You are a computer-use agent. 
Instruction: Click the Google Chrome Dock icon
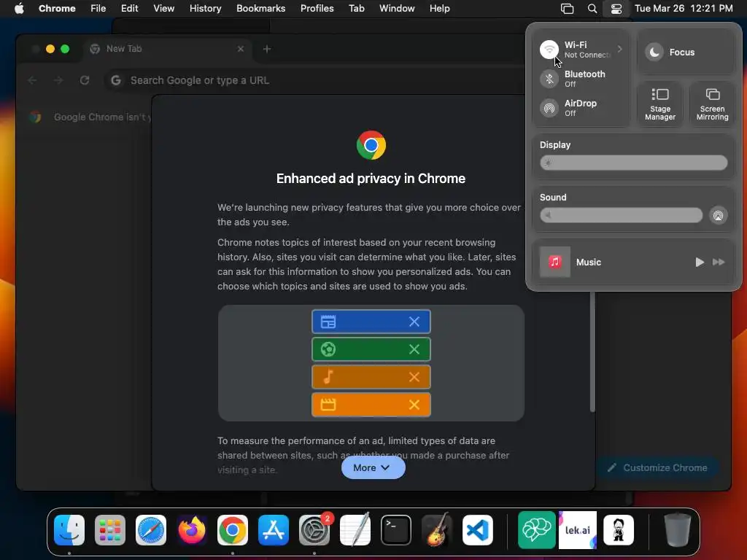tap(233, 530)
